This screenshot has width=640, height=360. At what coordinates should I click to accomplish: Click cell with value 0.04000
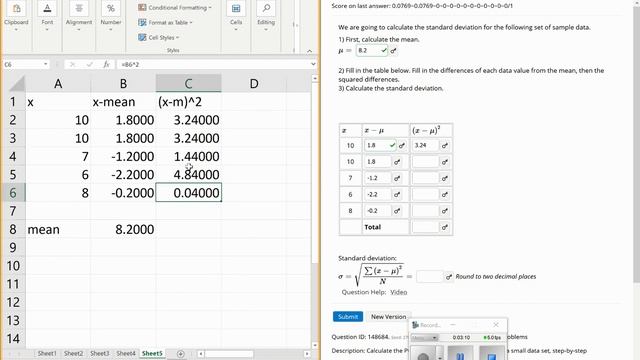tap(189, 193)
